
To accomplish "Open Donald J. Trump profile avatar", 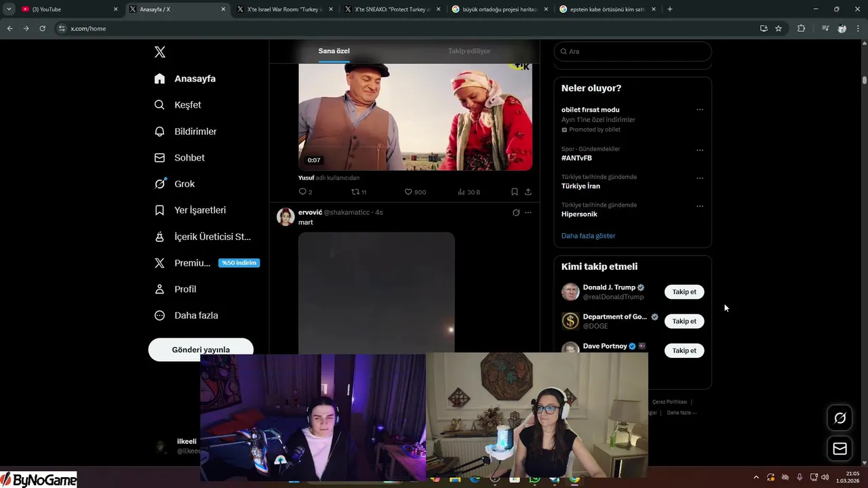I will click(570, 292).
